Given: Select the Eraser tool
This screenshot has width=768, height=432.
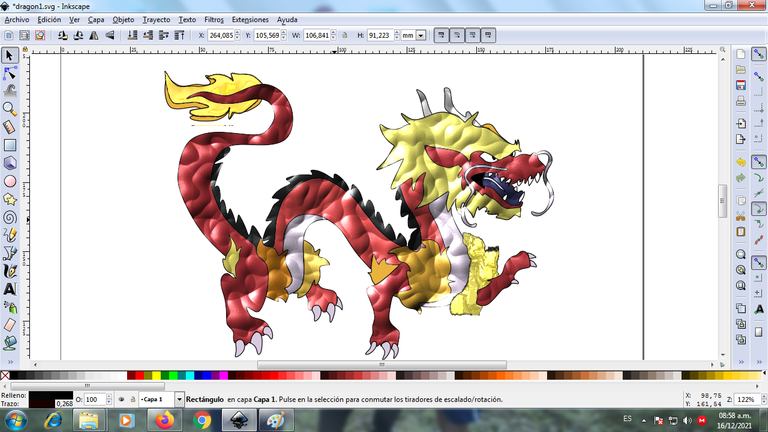Looking at the screenshot, I should tap(9, 325).
